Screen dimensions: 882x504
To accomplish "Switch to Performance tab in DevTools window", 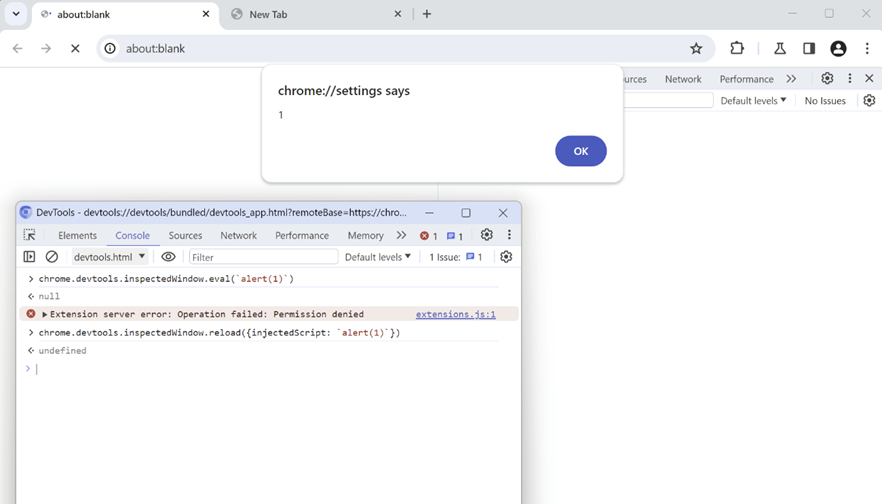I will (302, 236).
